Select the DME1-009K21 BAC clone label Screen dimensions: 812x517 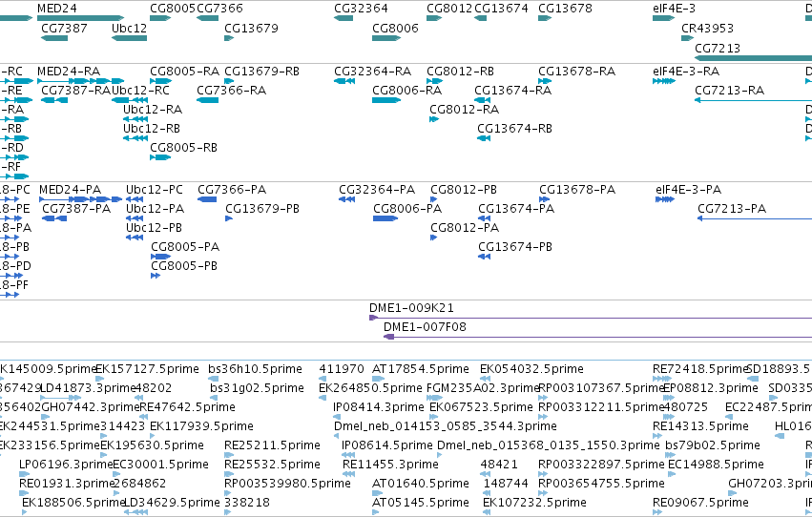(411, 308)
